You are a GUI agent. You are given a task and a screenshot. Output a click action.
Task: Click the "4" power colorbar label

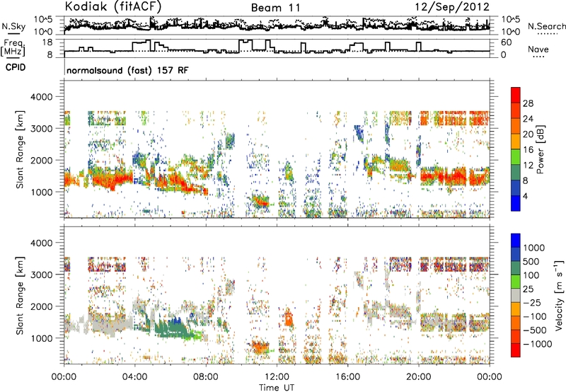click(x=525, y=197)
